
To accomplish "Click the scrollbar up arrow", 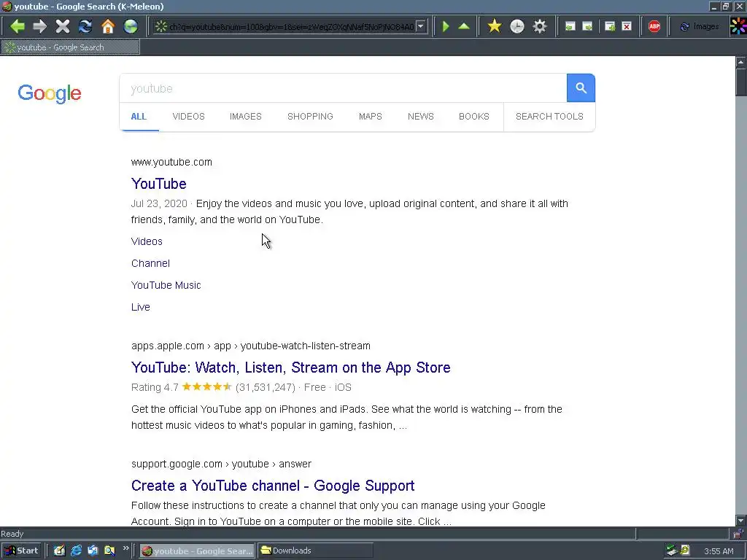I will (x=741, y=62).
